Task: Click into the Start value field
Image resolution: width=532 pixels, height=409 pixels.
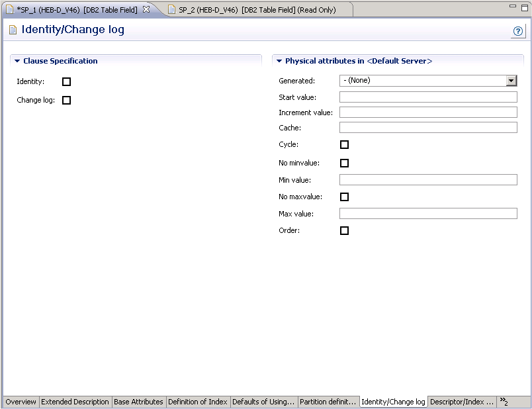Action: pyautogui.click(x=427, y=97)
